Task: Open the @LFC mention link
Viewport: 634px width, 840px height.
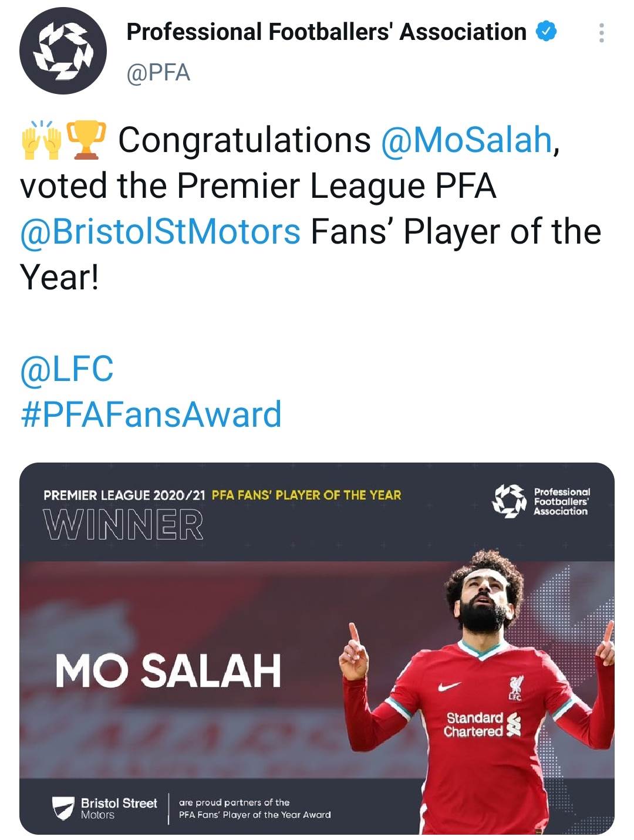Action: (x=66, y=369)
